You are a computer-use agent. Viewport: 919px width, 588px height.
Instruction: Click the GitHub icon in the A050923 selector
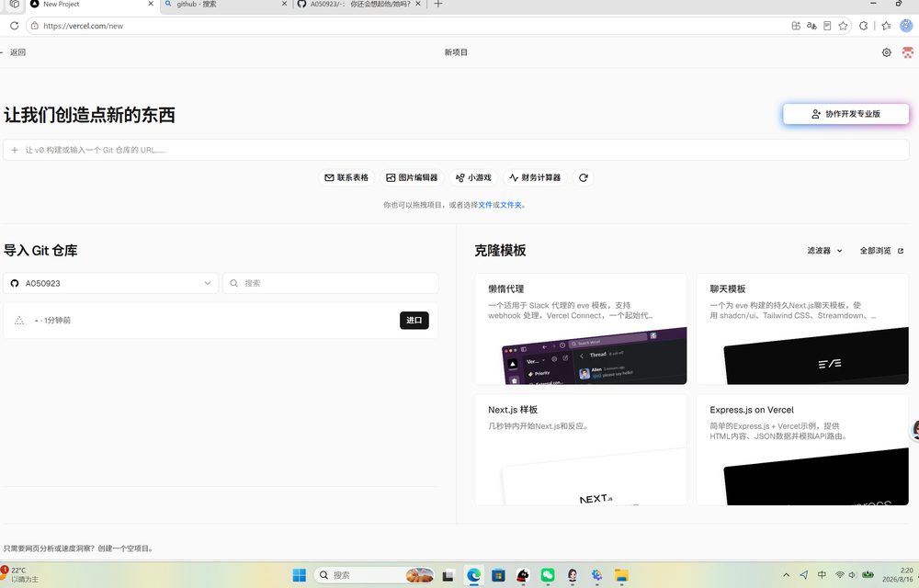click(15, 284)
